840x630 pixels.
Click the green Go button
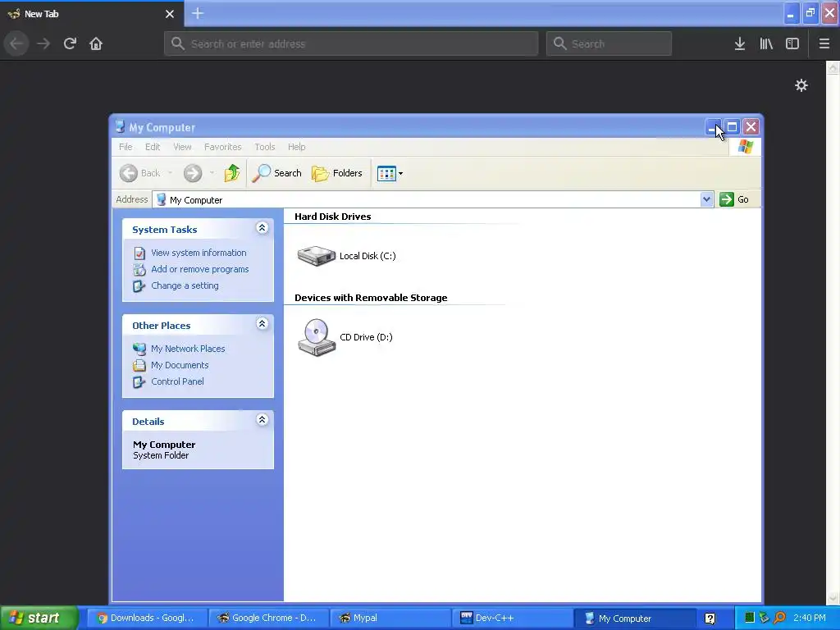pos(734,199)
